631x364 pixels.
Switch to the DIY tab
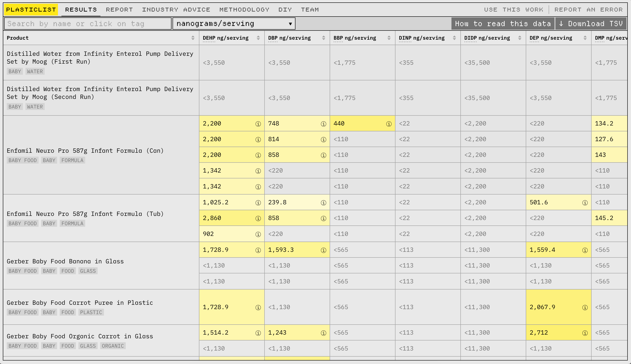[x=285, y=10]
